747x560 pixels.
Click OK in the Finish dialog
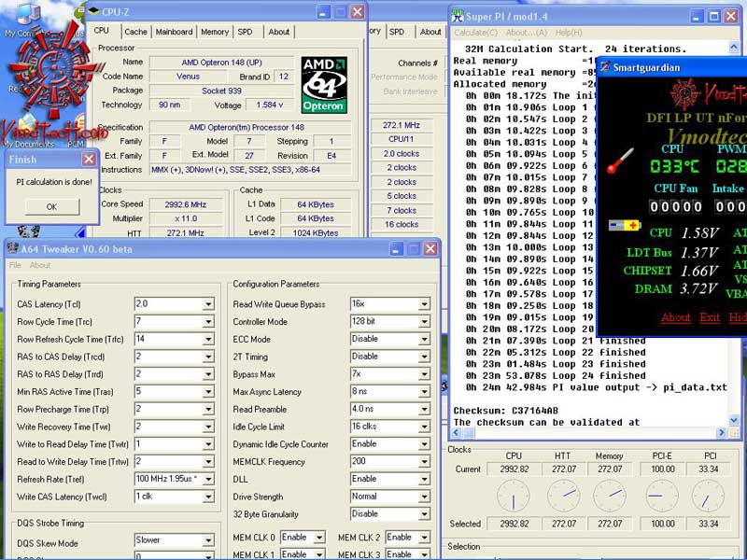click(52, 206)
